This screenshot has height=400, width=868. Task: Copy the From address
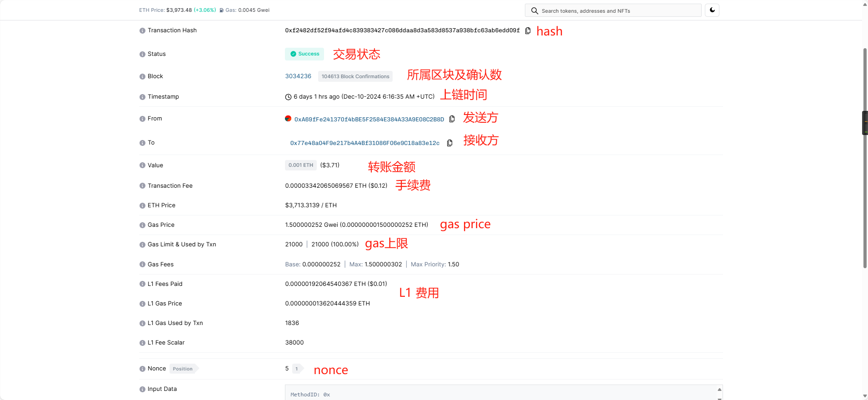[452, 119]
